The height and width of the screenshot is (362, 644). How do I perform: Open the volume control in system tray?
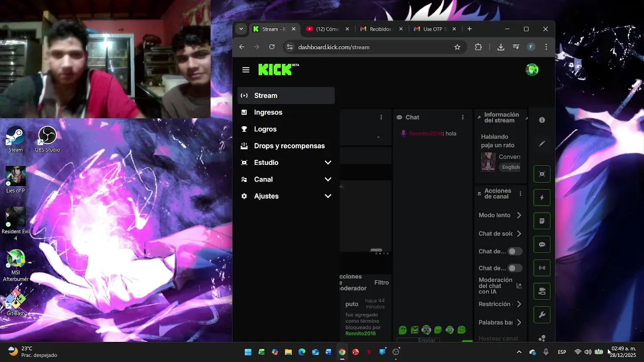coord(588,352)
